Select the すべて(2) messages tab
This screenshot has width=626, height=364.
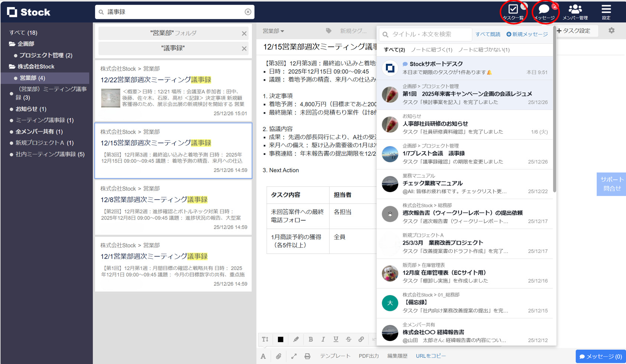393,49
